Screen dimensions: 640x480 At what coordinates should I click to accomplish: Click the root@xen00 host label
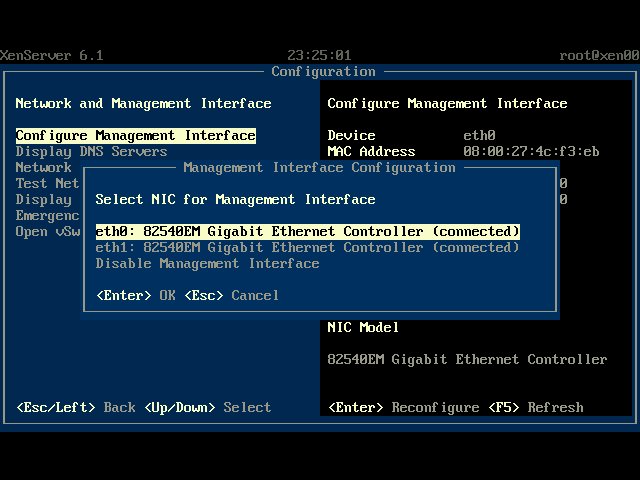600,56
